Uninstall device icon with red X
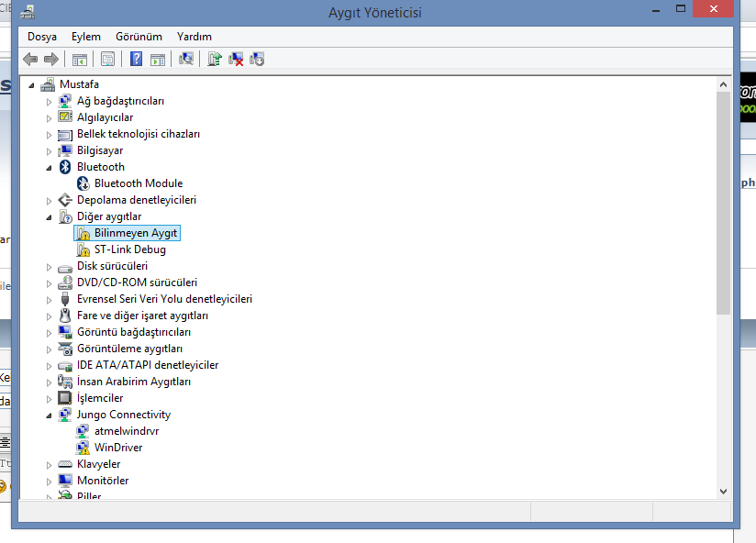 [236, 60]
